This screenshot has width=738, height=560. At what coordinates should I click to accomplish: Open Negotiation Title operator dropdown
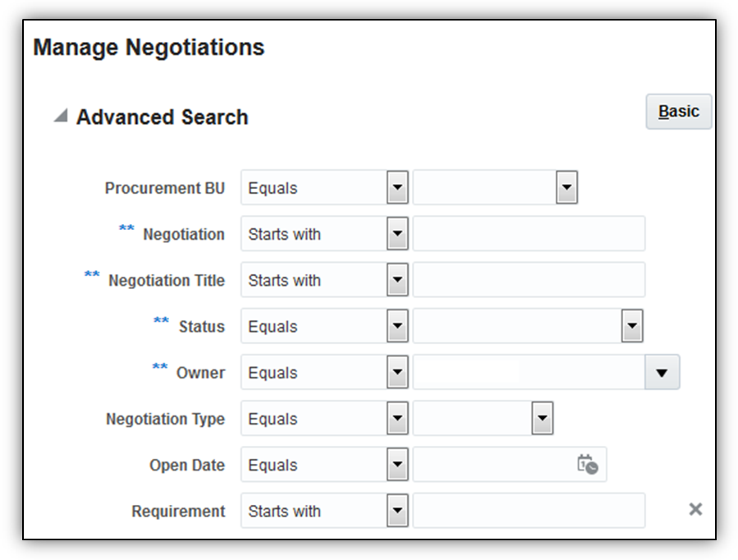(x=397, y=280)
